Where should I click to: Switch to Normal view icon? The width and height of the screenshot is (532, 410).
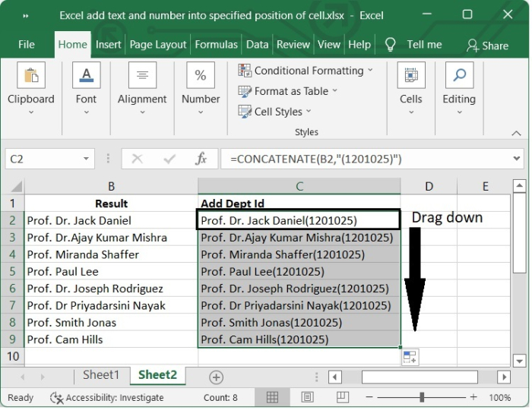pos(272,397)
